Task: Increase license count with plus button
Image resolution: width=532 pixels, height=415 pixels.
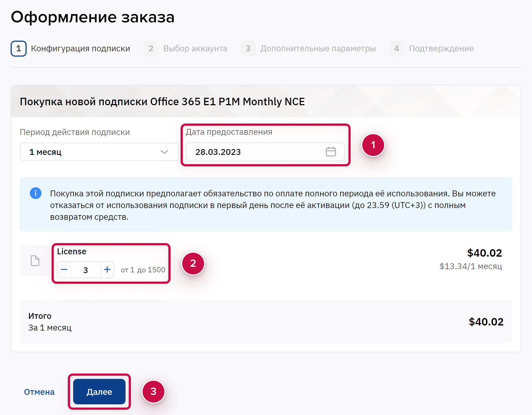Action: pos(107,270)
